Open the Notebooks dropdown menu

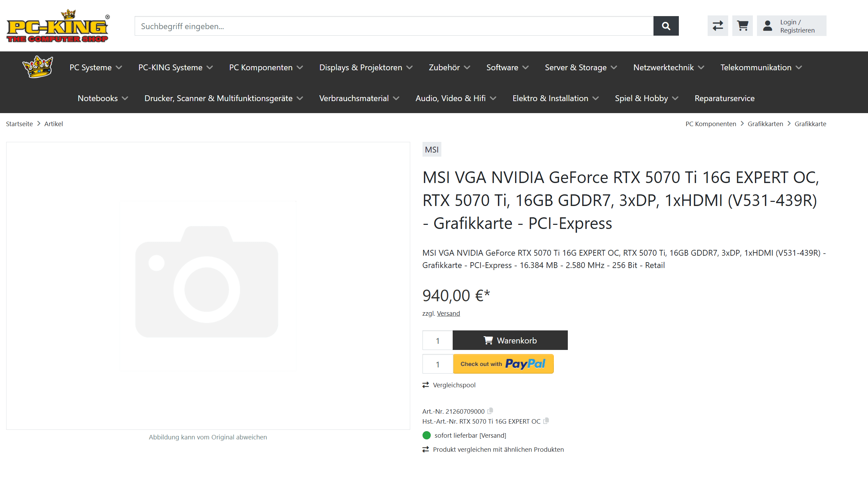click(102, 98)
